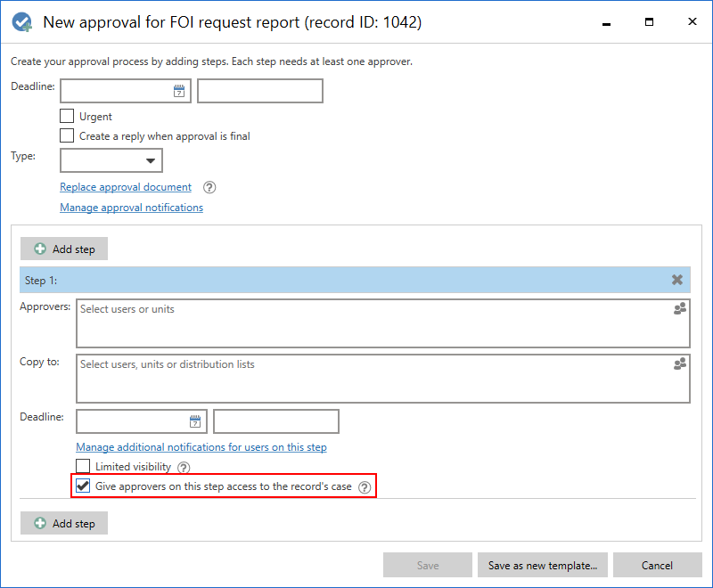Open help icon for record's case access
Viewport: 713px width, 588px height.
[365, 487]
